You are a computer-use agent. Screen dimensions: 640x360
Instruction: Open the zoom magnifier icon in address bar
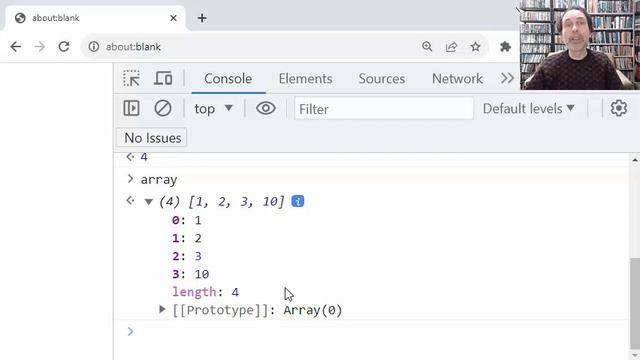click(427, 47)
